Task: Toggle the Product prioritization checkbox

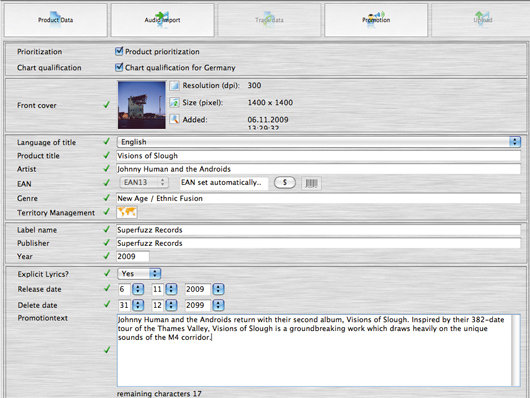Action: pyautogui.click(x=119, y=51)
